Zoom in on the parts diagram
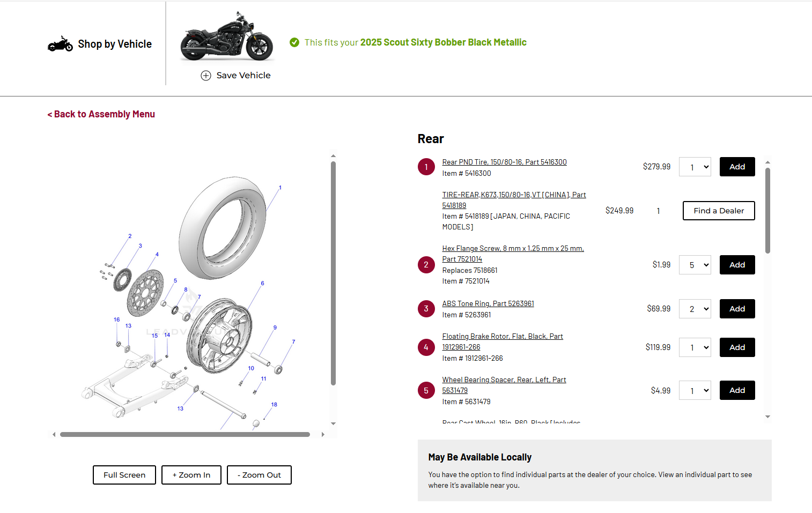 tap(191, 475)
